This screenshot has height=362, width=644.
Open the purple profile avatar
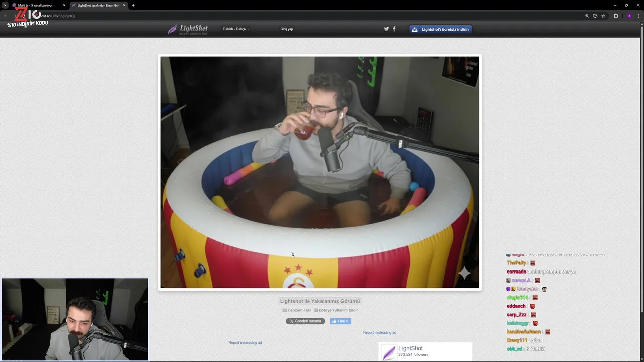tap(629, 16)
